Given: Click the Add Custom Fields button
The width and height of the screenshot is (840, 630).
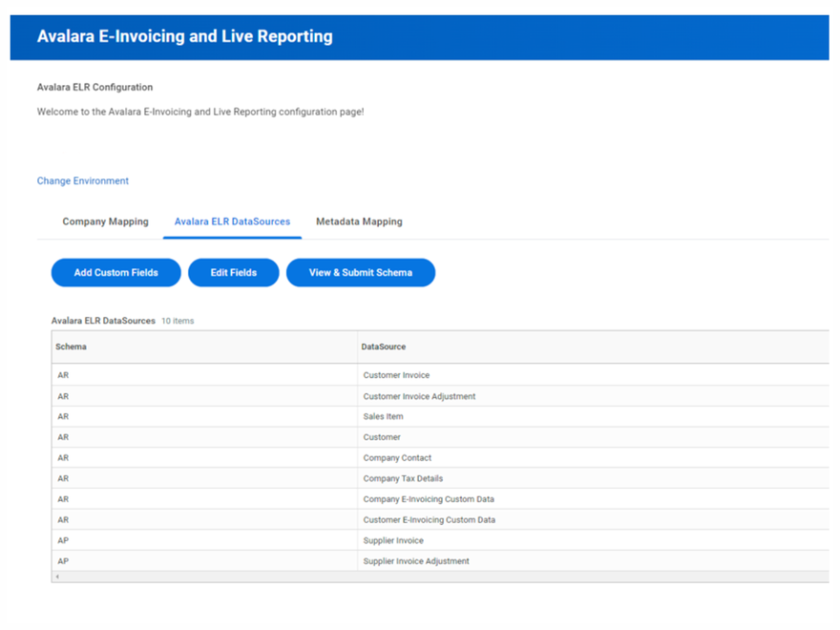Looking at the screenshot, I should (x=115, y=272).
